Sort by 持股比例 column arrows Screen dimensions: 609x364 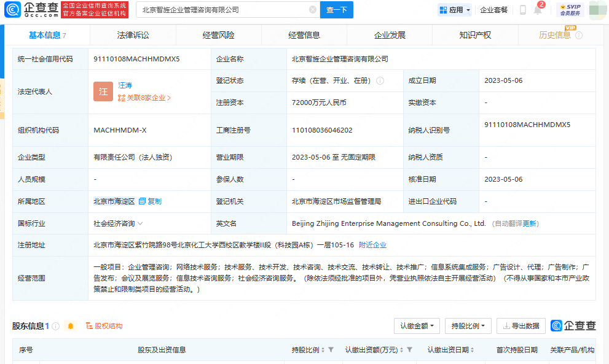323,350
